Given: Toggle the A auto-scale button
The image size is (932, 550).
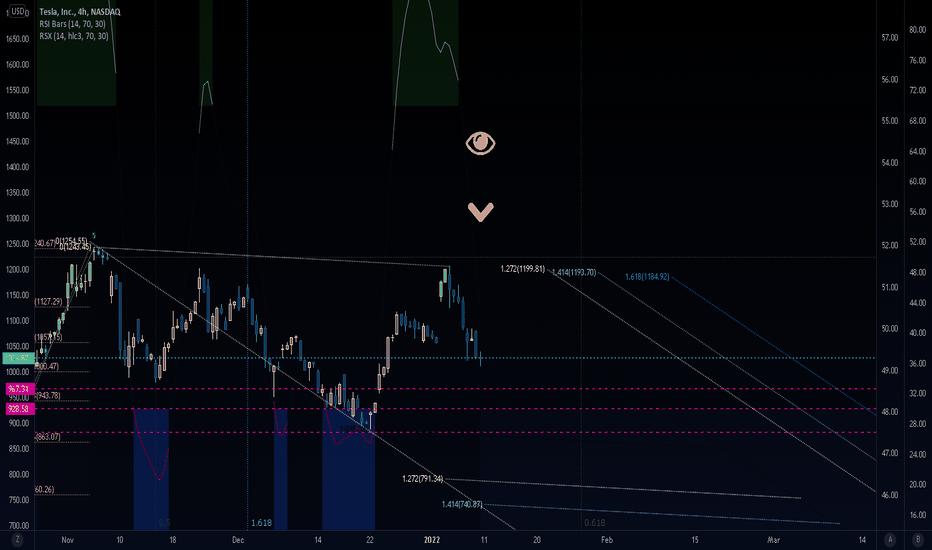Looking at the screenshot, I should pyautogui.click(x=890, y=540).
